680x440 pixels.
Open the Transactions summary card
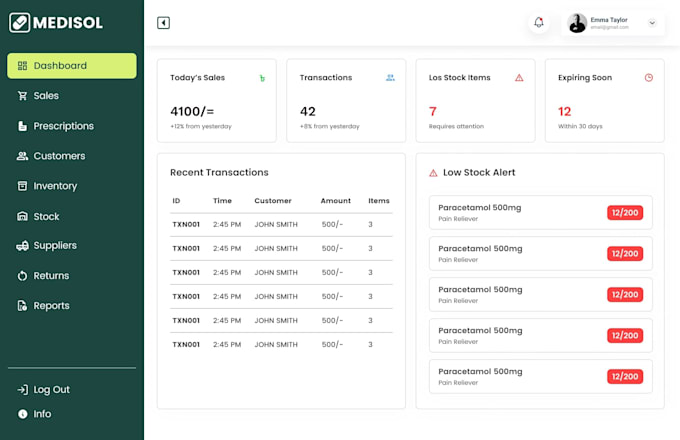click(346, 101)
